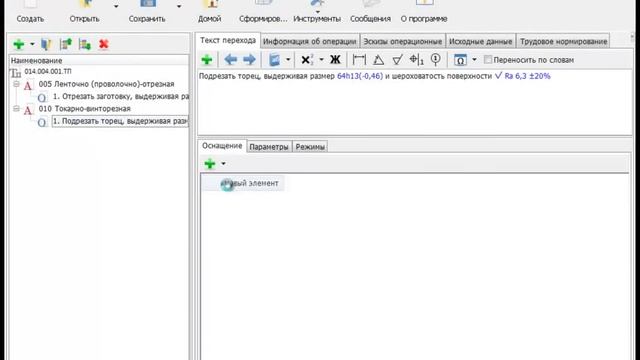Click the Ra 6,3 ±20% roughness value
Screen dimensions: 640x360
[527, 76]
